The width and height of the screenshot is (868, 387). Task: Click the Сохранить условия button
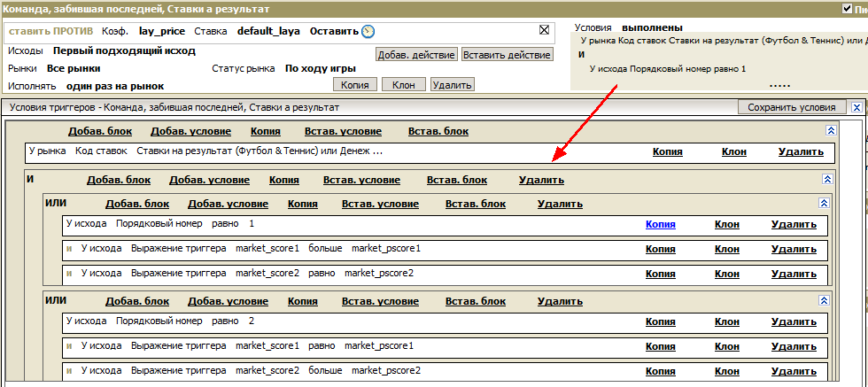792,107
